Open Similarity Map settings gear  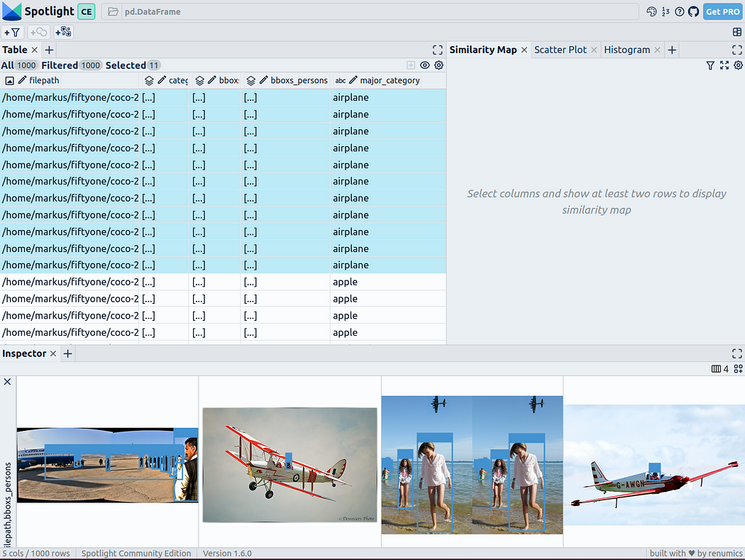point(738,65)
